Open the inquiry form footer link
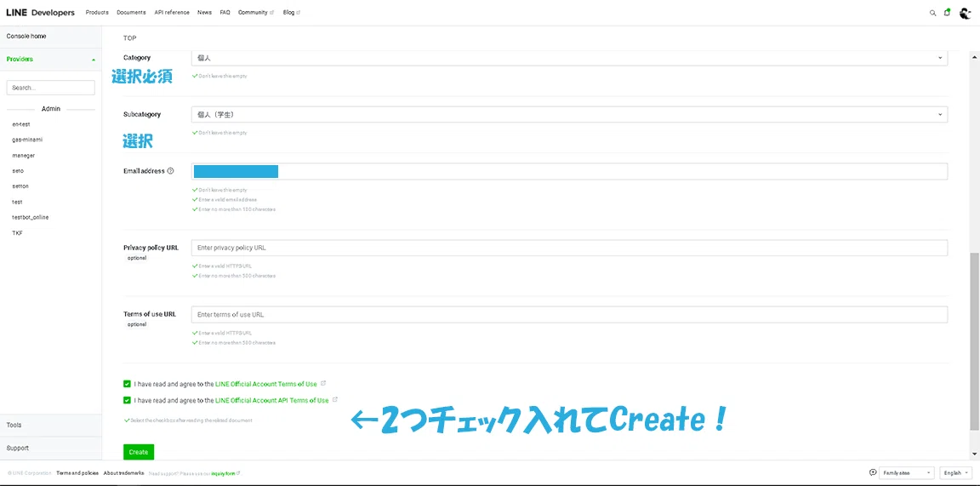Screen dimensions: 980x486 [223, 473]
